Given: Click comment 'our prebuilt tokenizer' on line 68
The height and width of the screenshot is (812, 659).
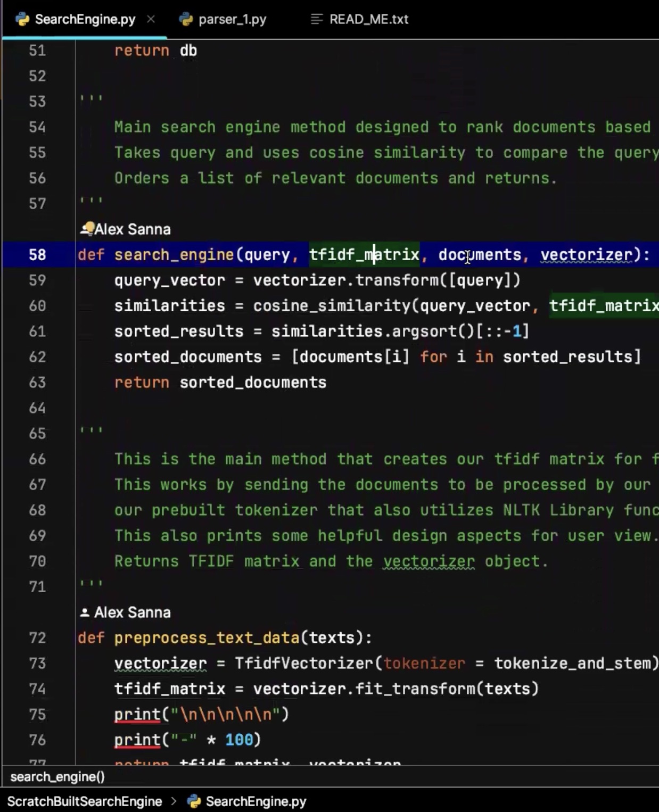Looking at the screenshot, I should 386,510.
